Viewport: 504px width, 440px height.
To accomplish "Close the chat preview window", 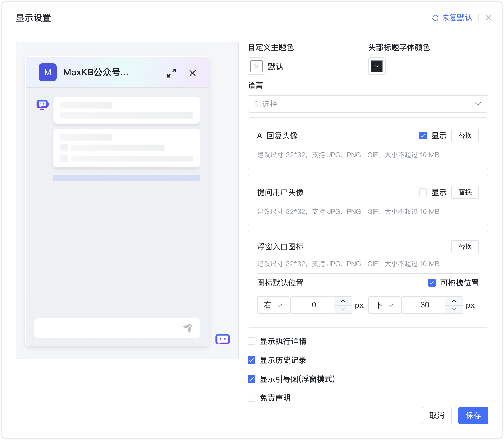I will point(193,73).
